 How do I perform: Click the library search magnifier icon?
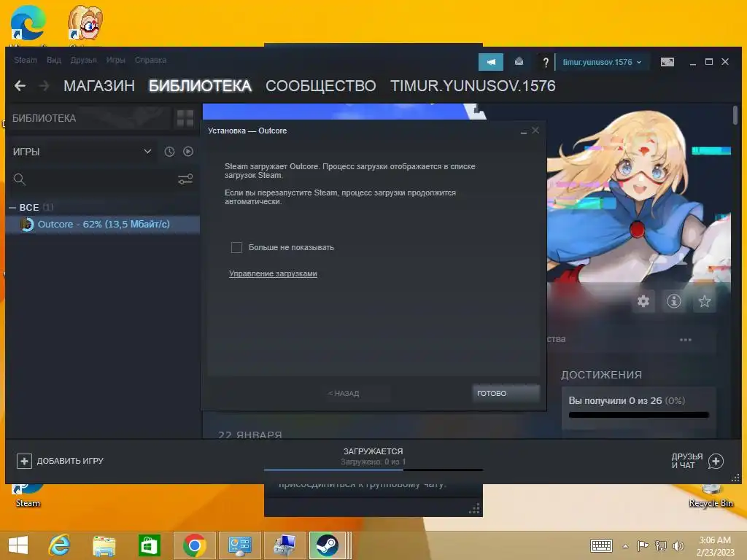coord(20,179)
